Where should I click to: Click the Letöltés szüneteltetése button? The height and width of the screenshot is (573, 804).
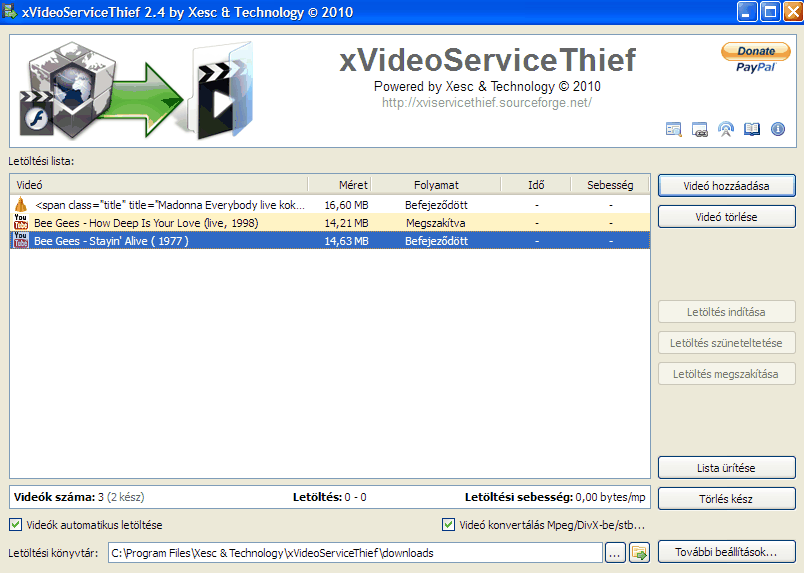point(727,343)
